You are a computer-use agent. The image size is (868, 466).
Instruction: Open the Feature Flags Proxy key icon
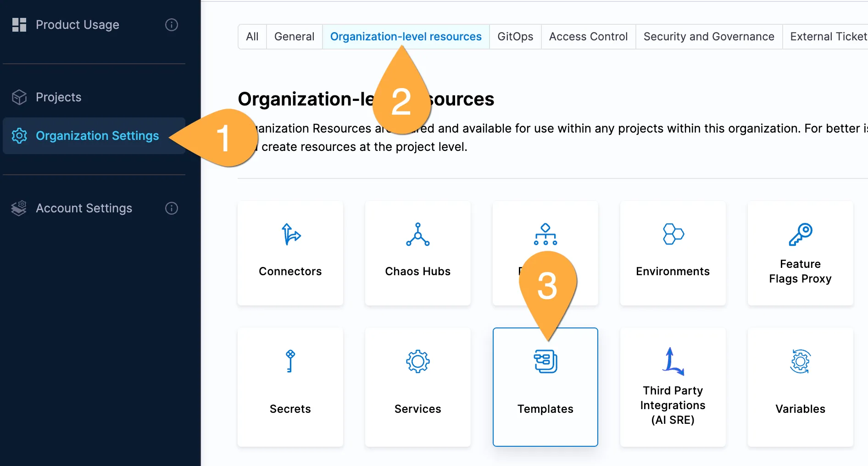(800, 234)
